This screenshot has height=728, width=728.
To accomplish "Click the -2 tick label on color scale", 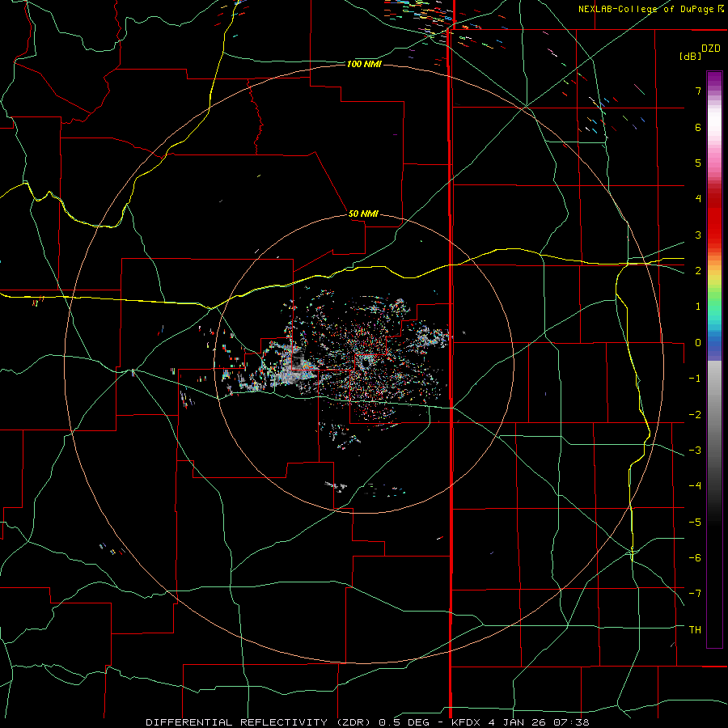I will click(x=695, y=415).
